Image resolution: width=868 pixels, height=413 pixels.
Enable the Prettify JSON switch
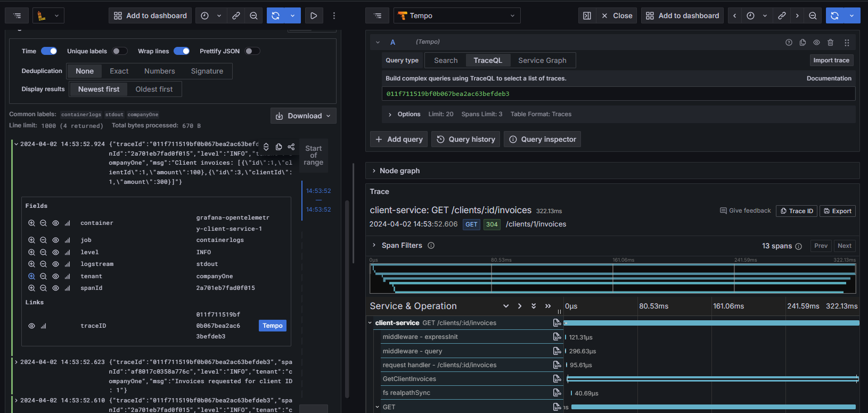pos(252,51)
